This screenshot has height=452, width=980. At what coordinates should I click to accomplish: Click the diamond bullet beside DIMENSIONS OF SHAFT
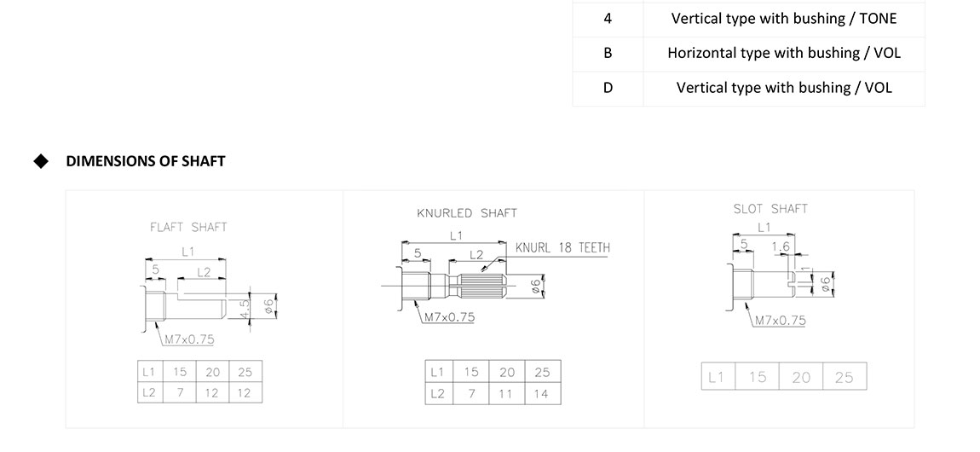pyautogui.click(x=41, y=160)
